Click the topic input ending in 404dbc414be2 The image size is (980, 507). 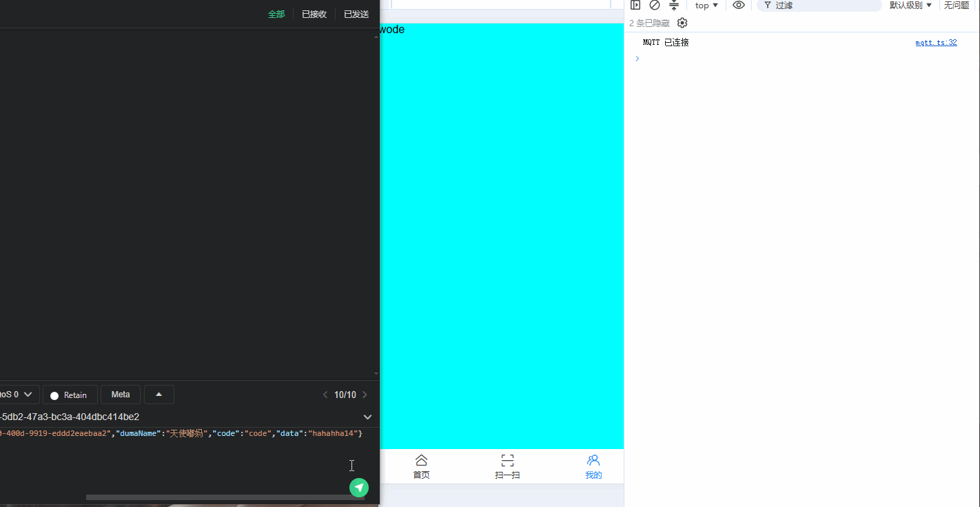(179, 417)
